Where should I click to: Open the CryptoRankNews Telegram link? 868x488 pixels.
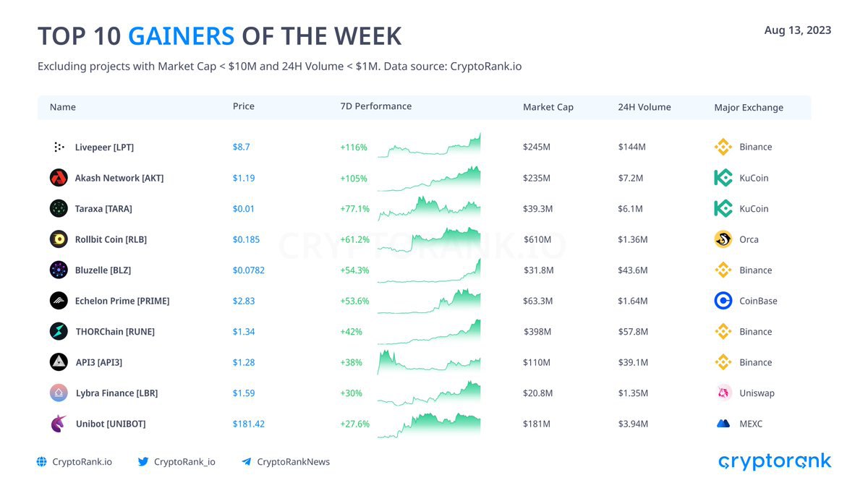coord(286,461)
